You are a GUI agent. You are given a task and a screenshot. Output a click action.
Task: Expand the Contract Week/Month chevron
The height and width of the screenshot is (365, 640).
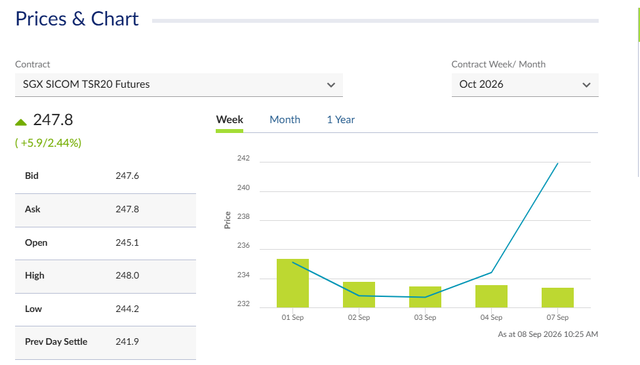(x=587, y=85)
